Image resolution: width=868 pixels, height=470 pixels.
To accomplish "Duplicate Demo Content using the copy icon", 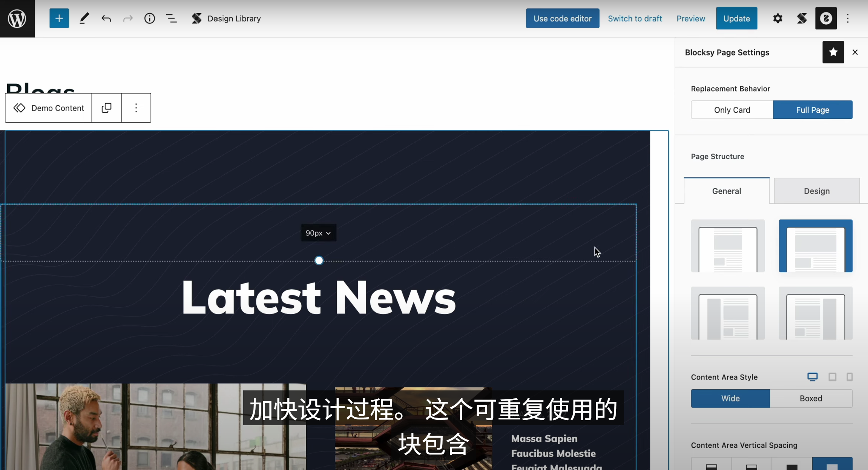I will [106, 108].
